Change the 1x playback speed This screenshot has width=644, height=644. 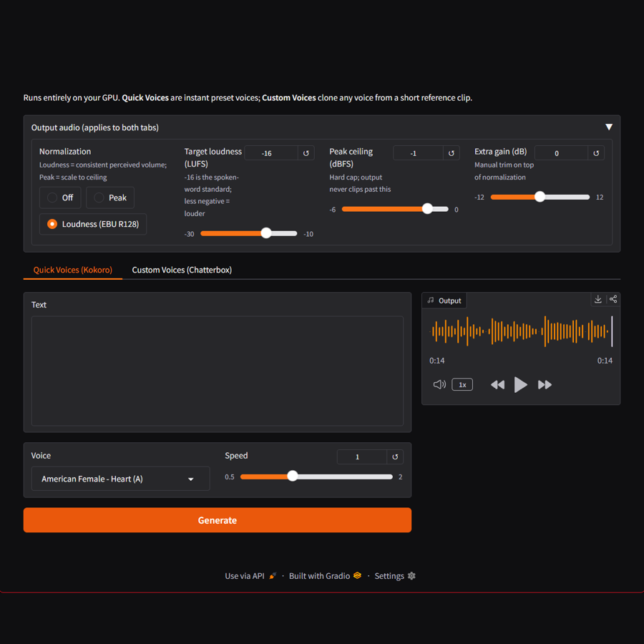(x=462, y=384)
